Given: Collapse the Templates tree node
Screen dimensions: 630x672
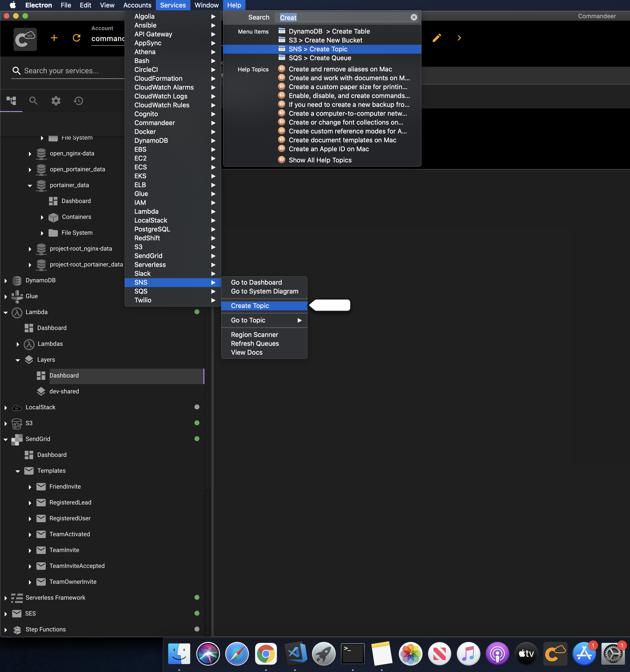Looking at the screenshot, I should coord(18,471).
